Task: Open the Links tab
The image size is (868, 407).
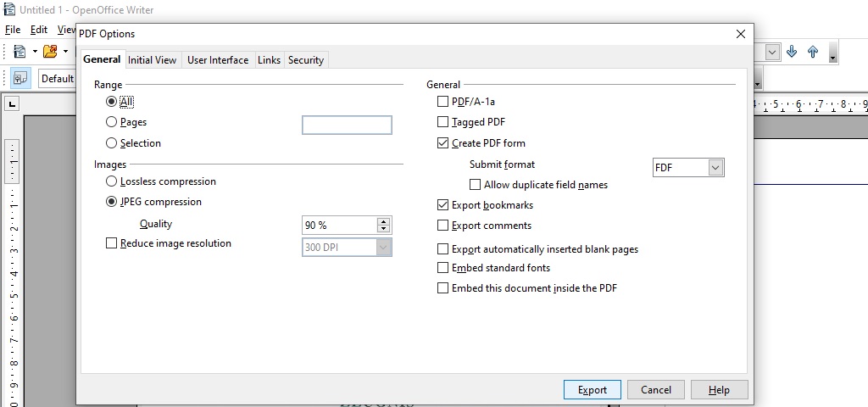Action: [269, 60]
